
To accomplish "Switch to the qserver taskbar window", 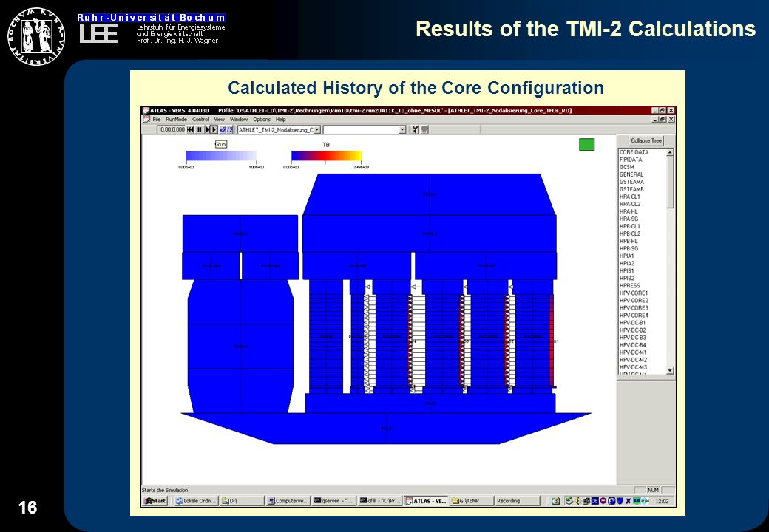I will pyautogui.click(x=333, y=501).
